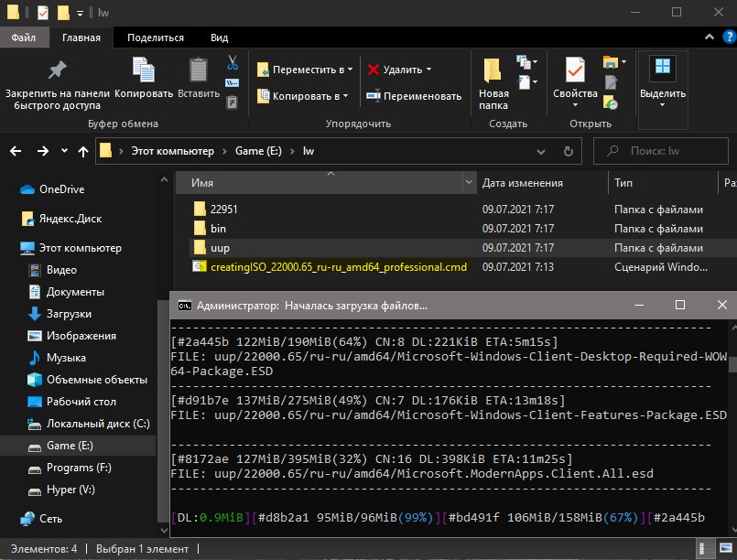Click the red Удалить button

(x=395, y=70)
